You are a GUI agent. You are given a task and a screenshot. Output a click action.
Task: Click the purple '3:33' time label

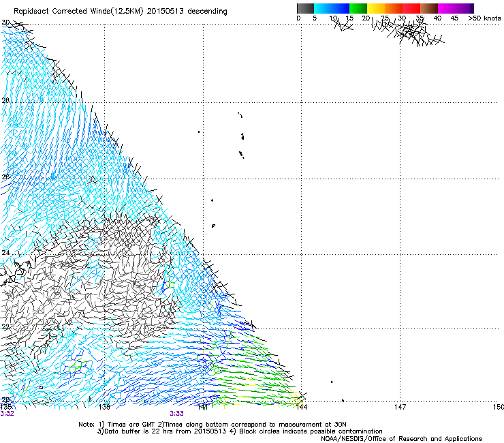click(x=177, y=414)
